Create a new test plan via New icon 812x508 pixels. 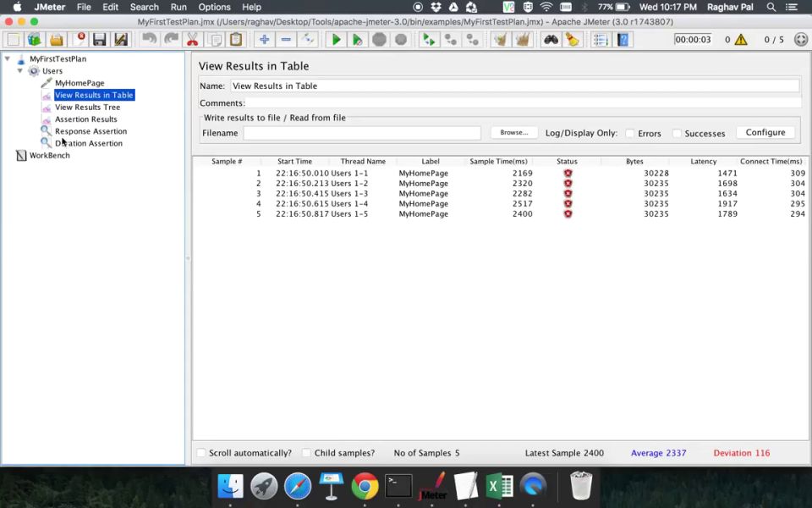click(14, 40)
